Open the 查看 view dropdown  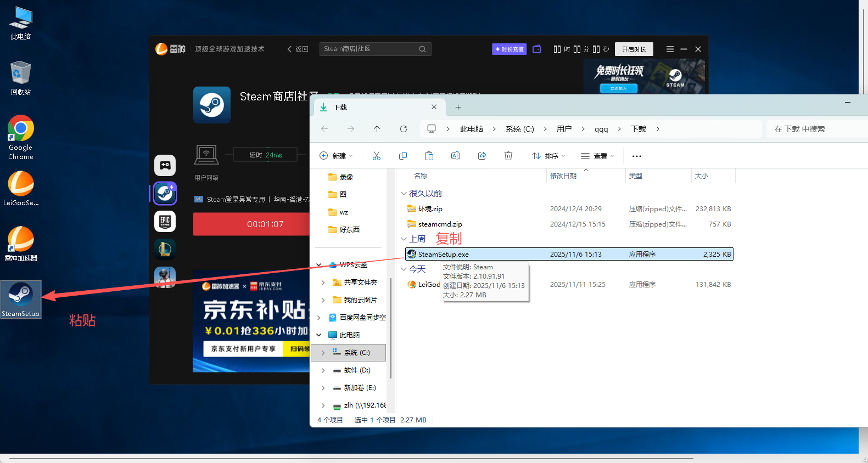[597, 156]
